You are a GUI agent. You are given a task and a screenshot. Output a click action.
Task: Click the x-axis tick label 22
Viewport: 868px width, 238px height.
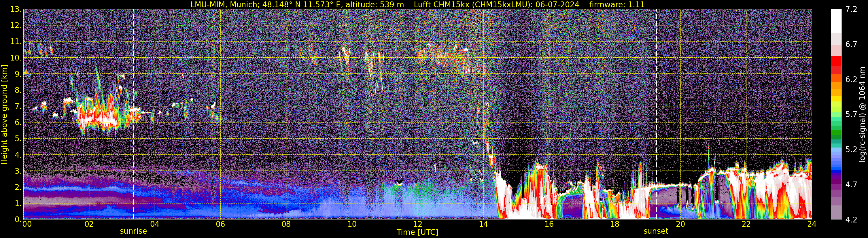coord(746,224)
